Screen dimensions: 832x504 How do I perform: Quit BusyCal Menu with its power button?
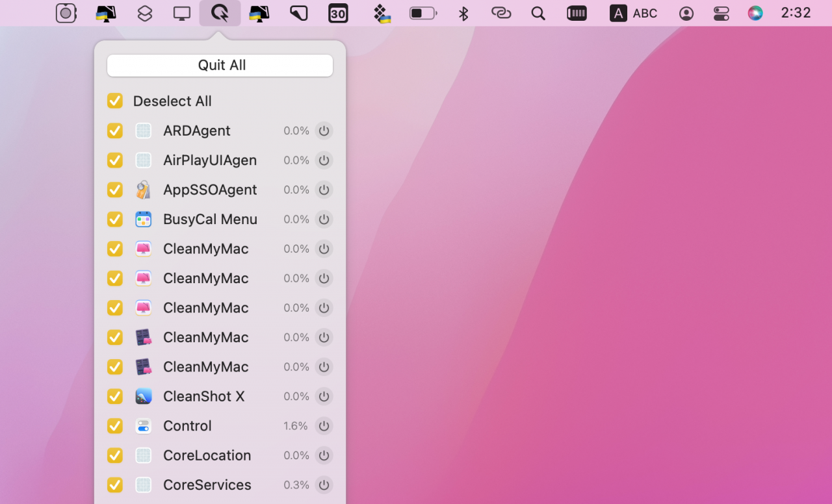324,219
